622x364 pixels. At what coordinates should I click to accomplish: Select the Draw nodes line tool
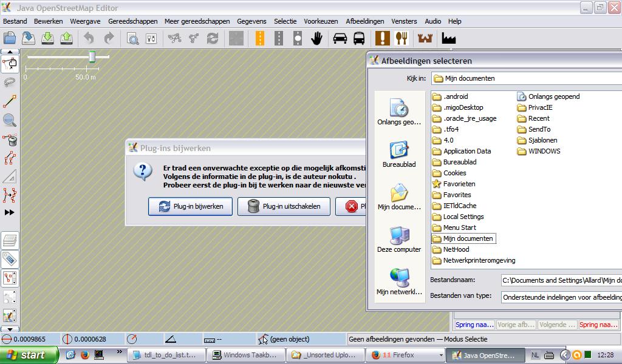[x=10, y=101]
